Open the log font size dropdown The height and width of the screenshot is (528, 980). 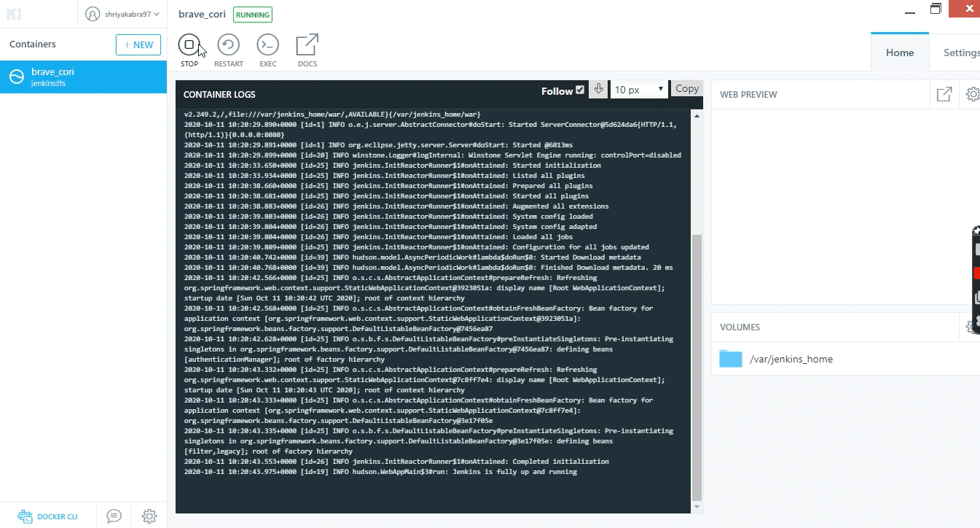pyautogui.click(x=639, y=90)
